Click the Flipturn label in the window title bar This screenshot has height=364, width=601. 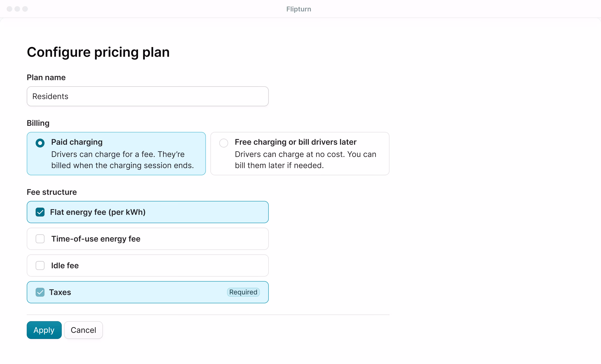pyautogui.click(x=299, y=9)
